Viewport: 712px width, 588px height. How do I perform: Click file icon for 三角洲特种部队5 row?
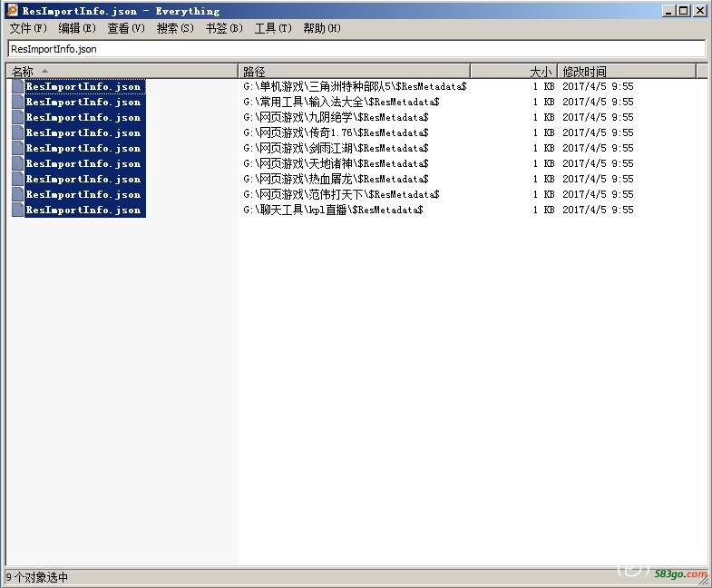18,86
